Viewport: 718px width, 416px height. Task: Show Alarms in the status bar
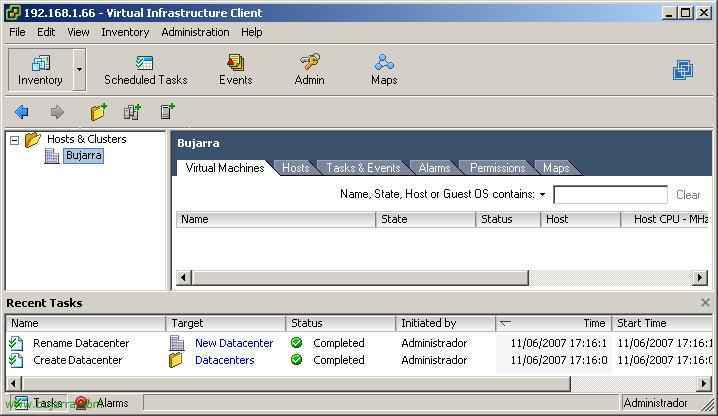(x=103, y=403)
